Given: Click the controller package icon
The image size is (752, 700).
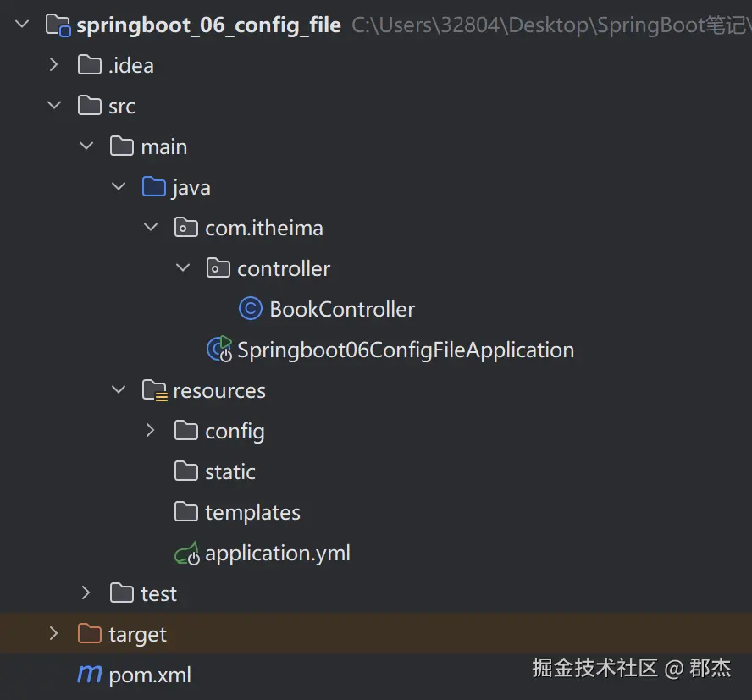Looking at the screenshot, I should [218, 268].
